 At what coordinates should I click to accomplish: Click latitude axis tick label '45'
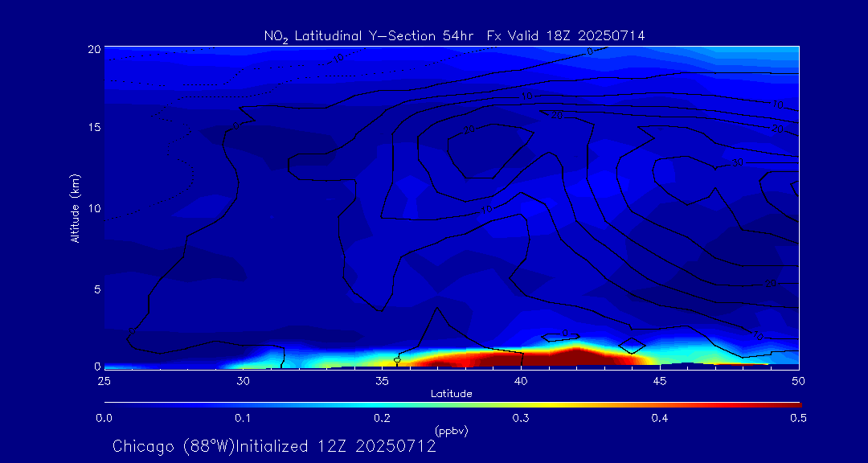point(660,381)
